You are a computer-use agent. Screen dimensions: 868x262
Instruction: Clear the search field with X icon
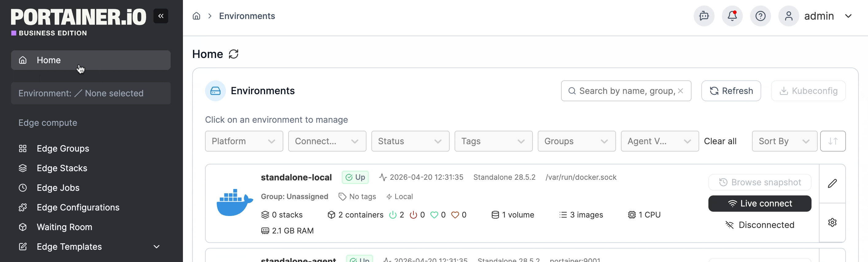[x=680, y=91]
